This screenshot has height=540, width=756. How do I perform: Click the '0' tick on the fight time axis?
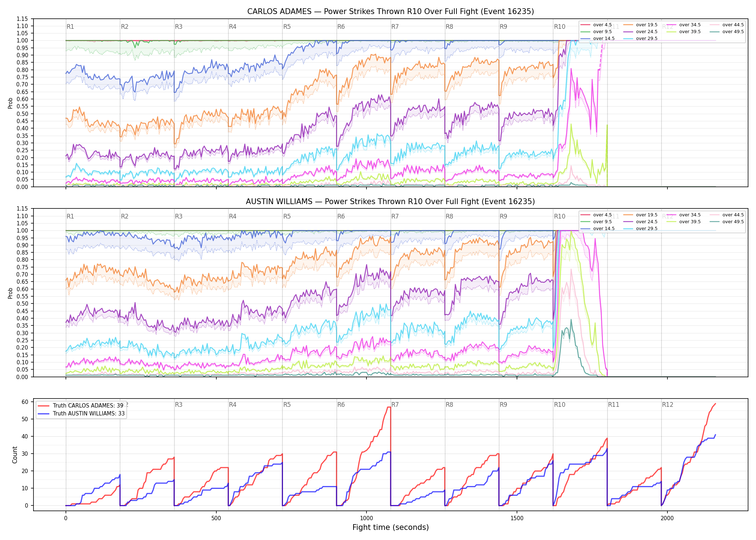pyautogui.click(x=66, y=518)
